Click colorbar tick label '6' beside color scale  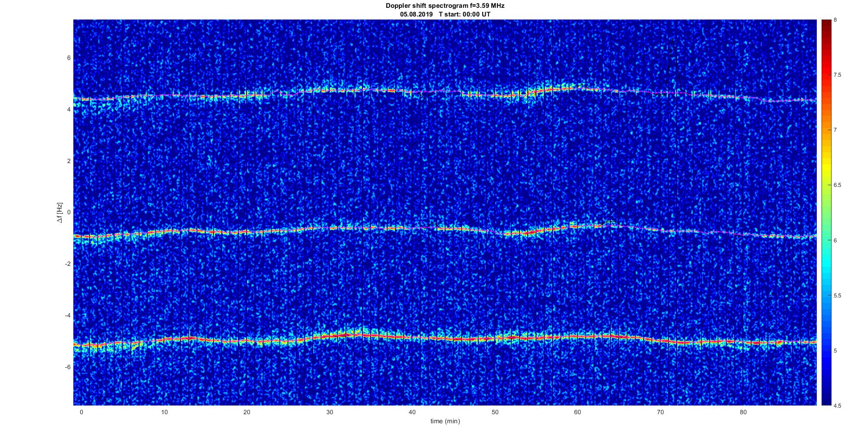point(835,240)
